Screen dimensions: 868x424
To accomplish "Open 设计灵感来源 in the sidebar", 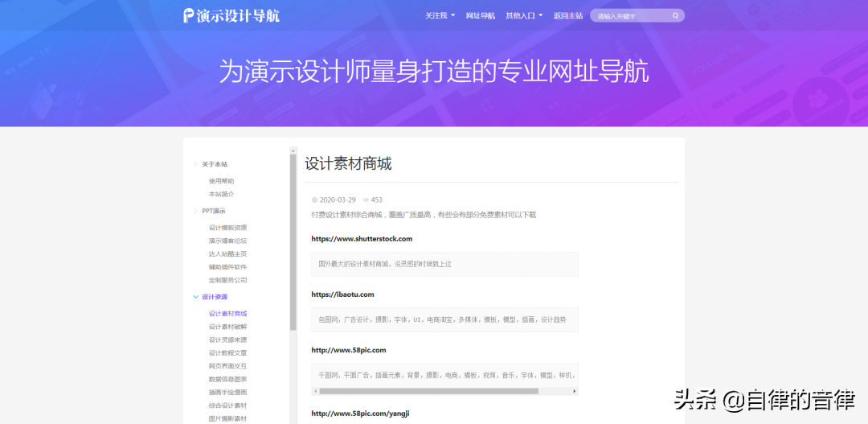I will 227,340.
